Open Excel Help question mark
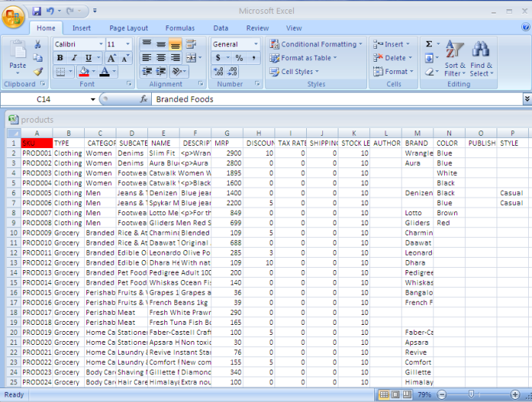 526,27
